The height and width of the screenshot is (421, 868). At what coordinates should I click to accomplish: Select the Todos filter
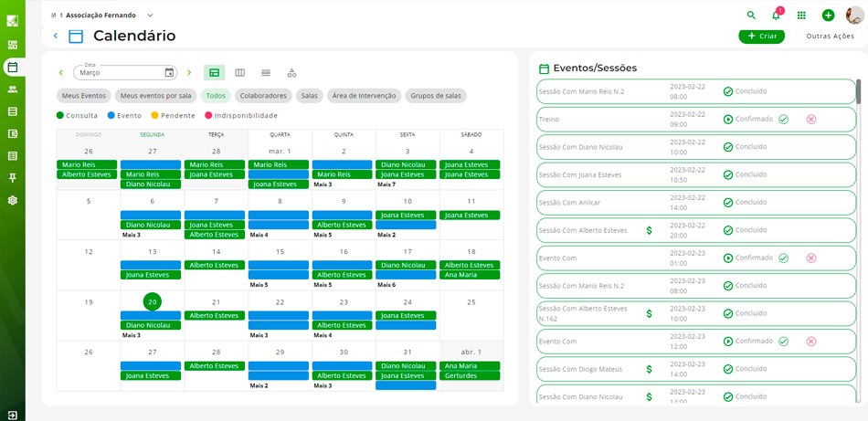pos(216,96)
